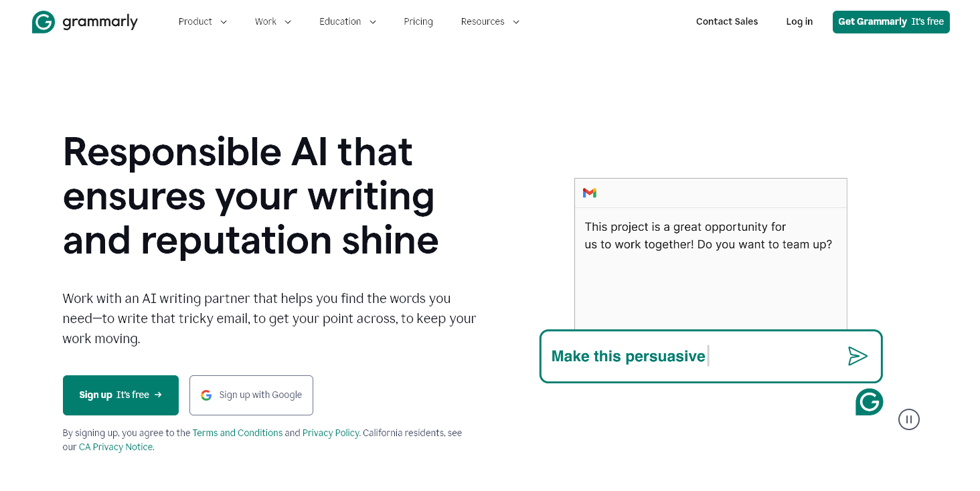The width and height of the screenshot is (980, 491).
Task: Click the send arrow in the prompt box
Action: pos(858,356)
